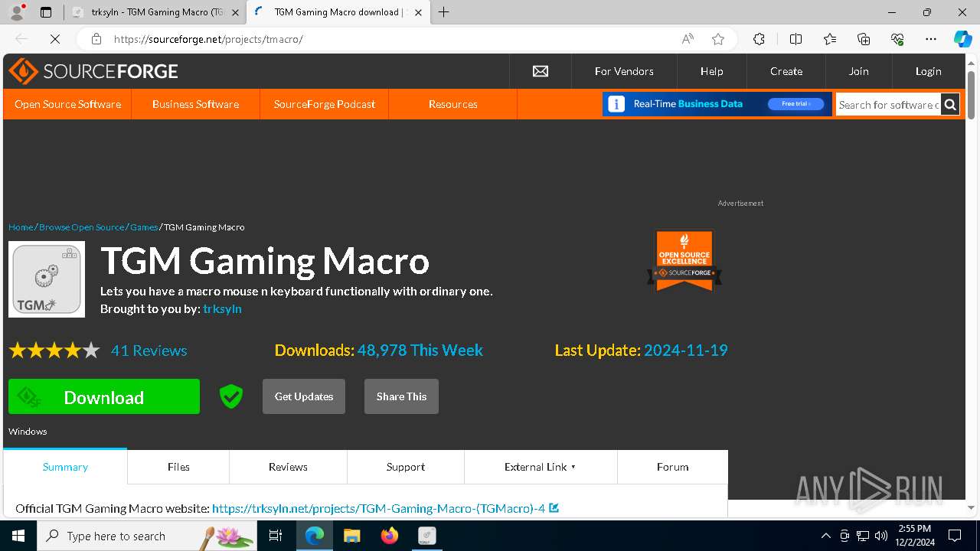Open Task View on the taskbar

(276, 536)
